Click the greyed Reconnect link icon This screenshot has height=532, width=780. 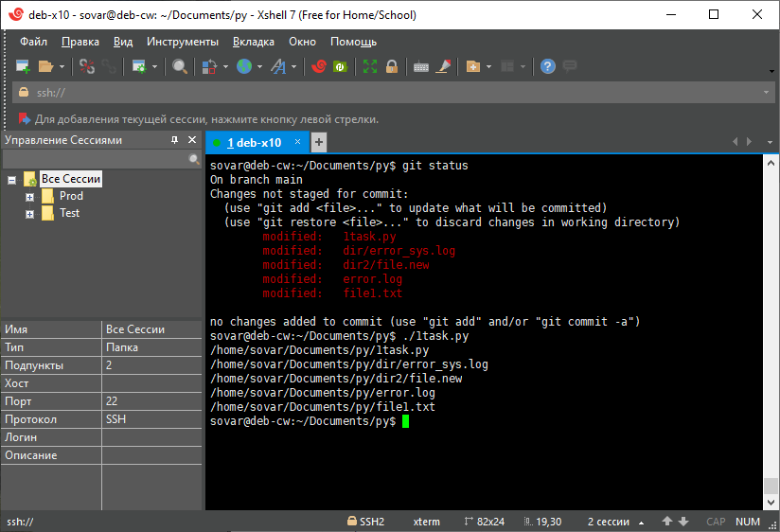coord(109,66)
